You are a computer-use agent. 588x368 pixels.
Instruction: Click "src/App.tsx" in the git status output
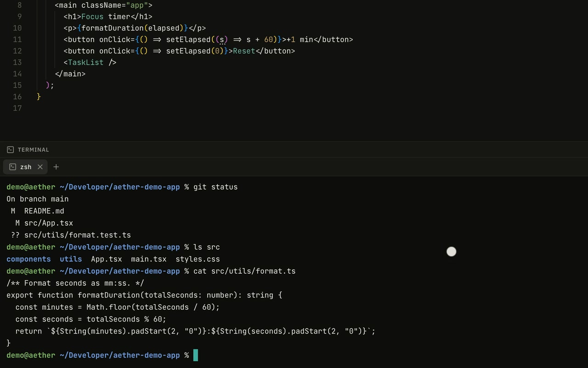pyautogui.click(x=49, y=223)
